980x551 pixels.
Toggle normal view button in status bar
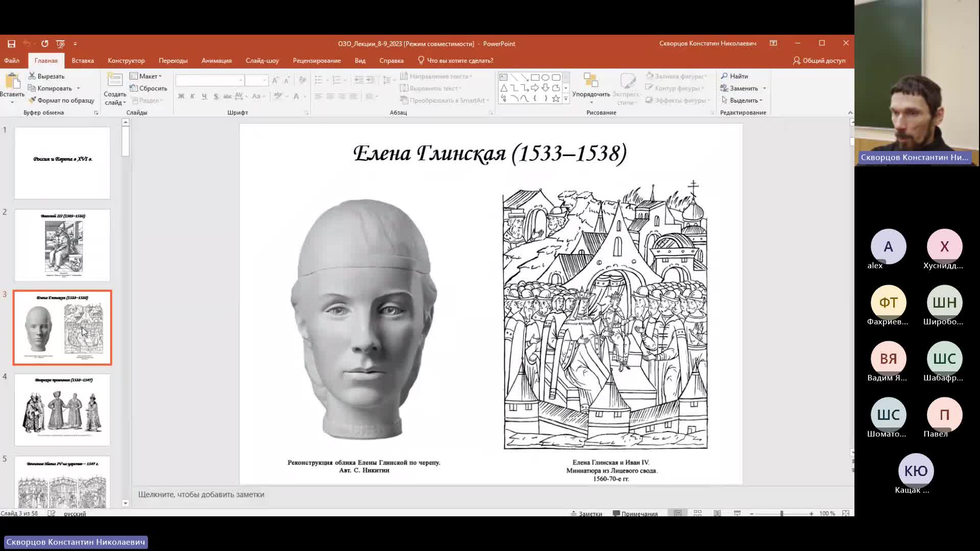(x=677, y=513)
